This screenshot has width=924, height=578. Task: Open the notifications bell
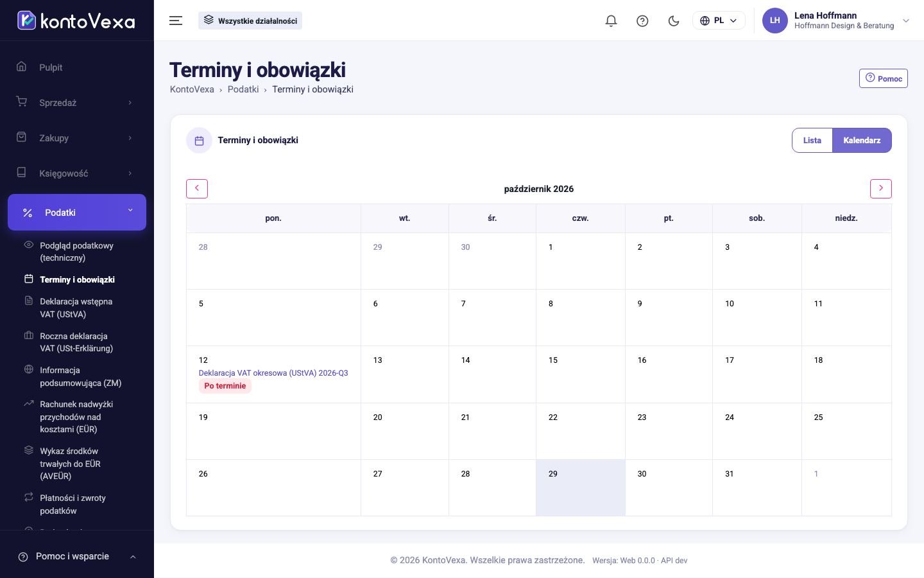(611, 21)
